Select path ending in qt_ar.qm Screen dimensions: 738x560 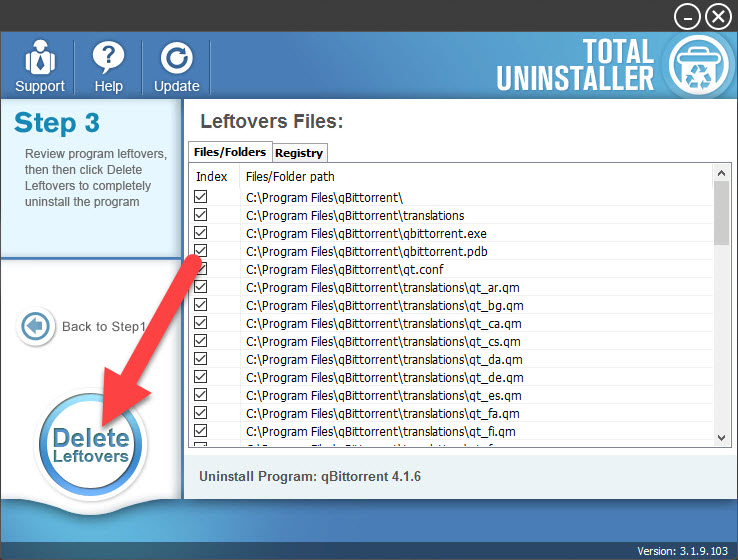pyautogui.click(x=383, y=288)
